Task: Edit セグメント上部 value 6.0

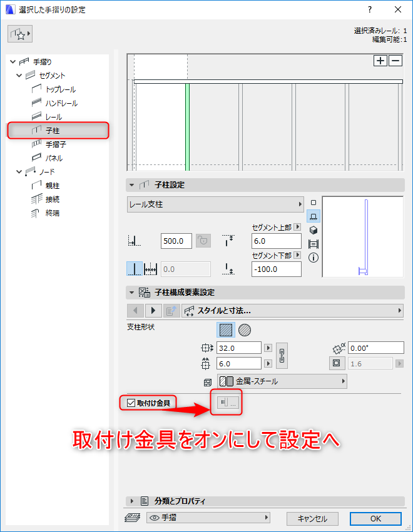Action: [277, 241]
